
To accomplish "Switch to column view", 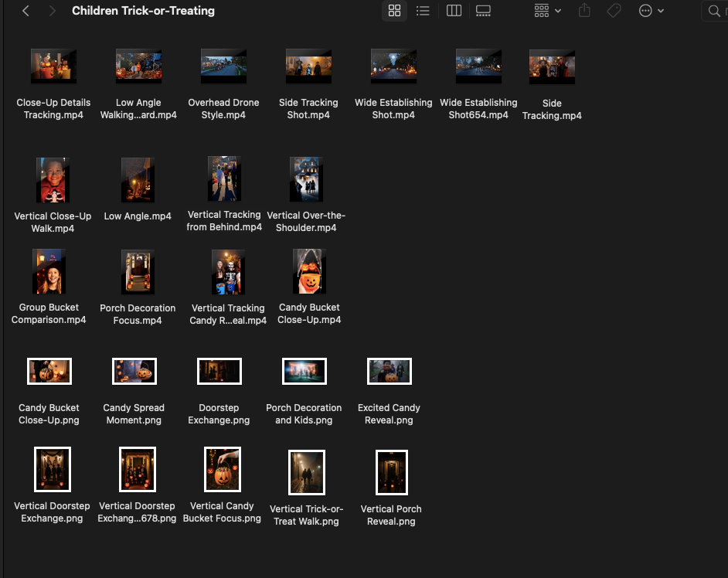I will pos(454,11).
